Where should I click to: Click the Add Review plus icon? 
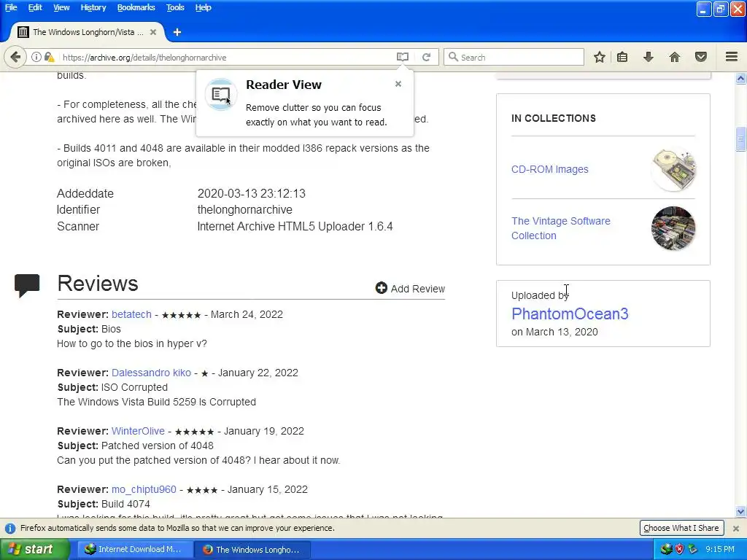click(x=381, y=287)
